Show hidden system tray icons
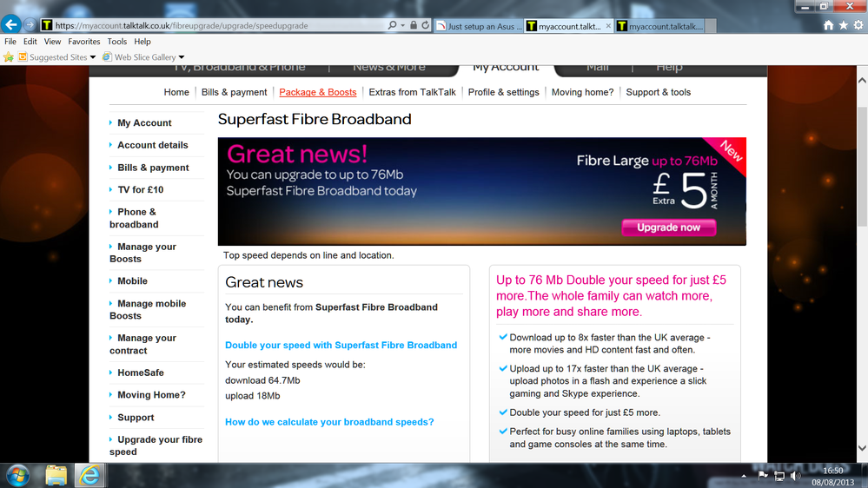 744,476
